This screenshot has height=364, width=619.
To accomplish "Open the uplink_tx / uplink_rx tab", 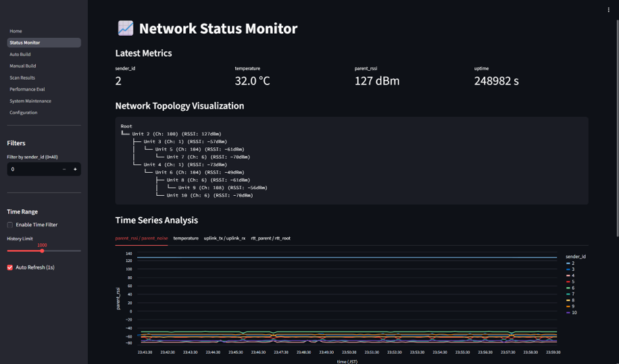I will tap(224, 238).
